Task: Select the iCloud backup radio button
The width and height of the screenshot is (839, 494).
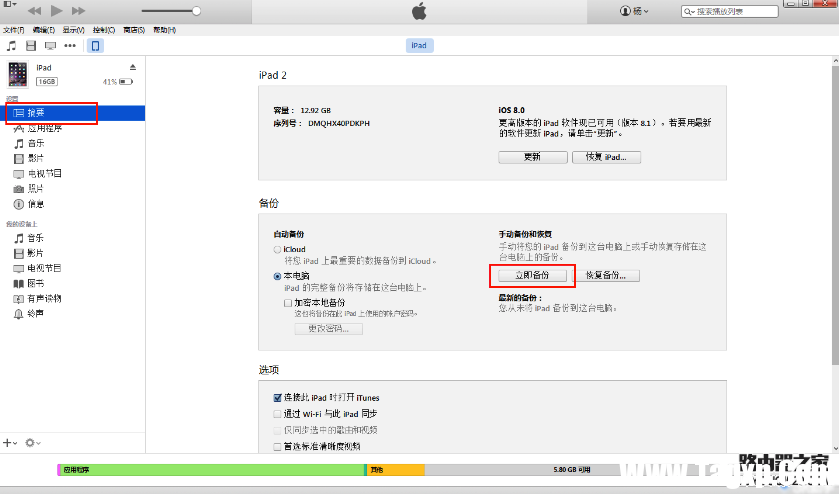Action: pyautogui.click(x=277, y=249)
